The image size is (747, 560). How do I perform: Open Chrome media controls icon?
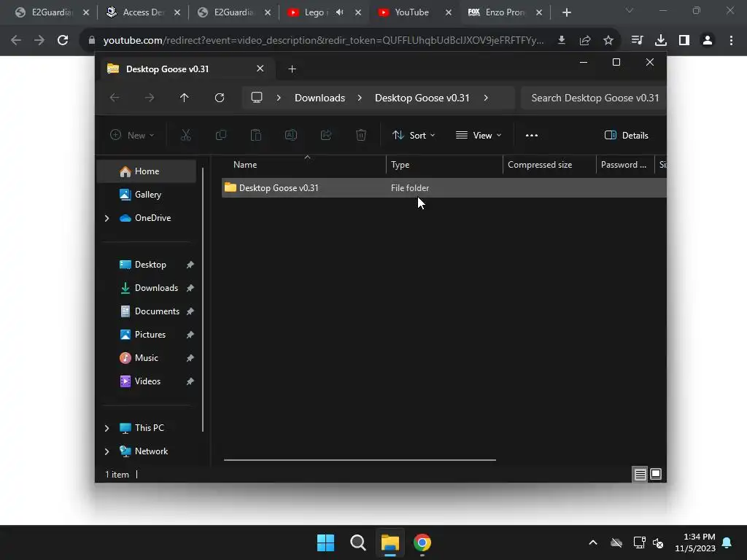pos(638,40)
